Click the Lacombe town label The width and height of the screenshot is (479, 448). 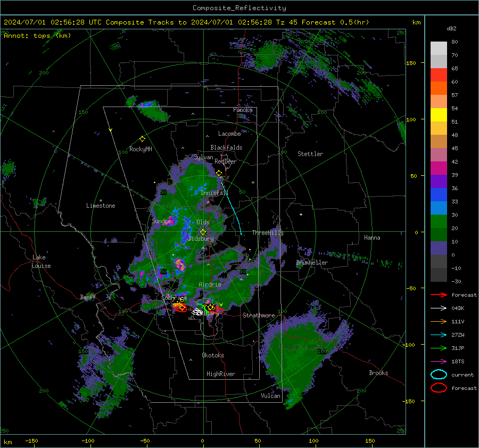[x=229, y=134]
